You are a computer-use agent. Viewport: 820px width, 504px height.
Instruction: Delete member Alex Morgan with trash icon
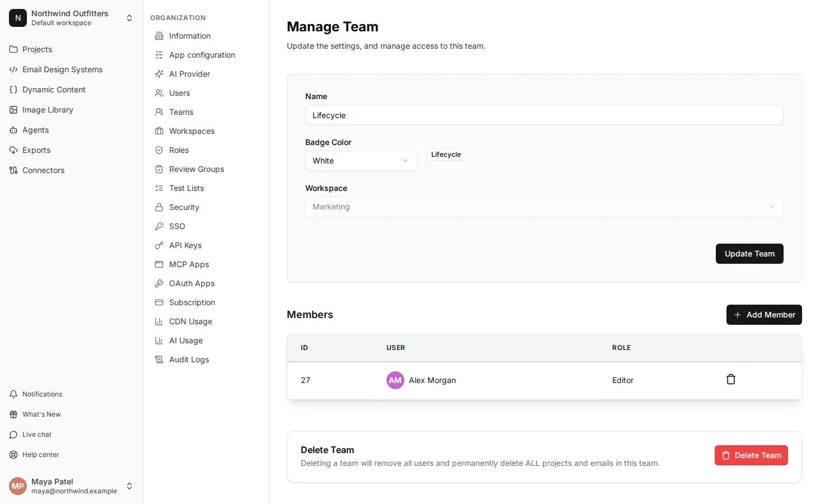731,380
